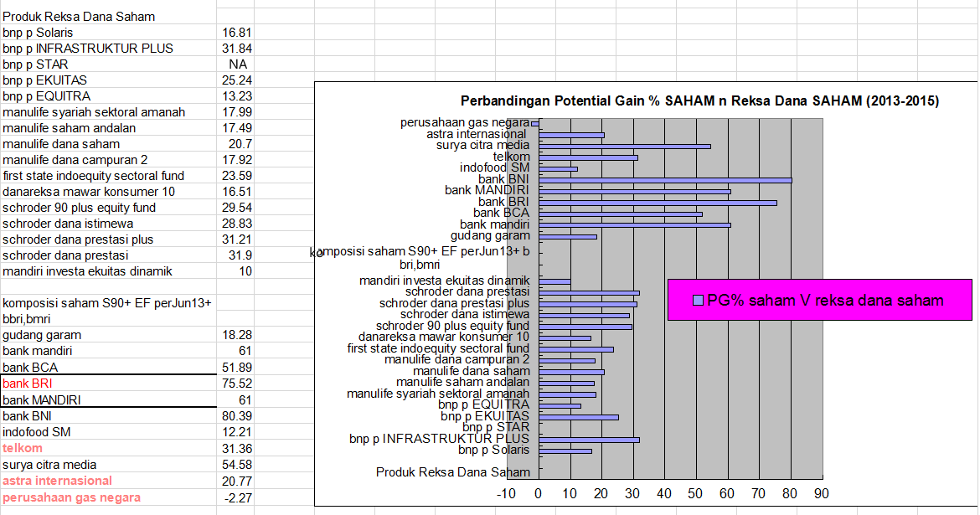The image size is (980, 515).
Task: Select the red 'bank BRI' cell
Action: [108, 384]
